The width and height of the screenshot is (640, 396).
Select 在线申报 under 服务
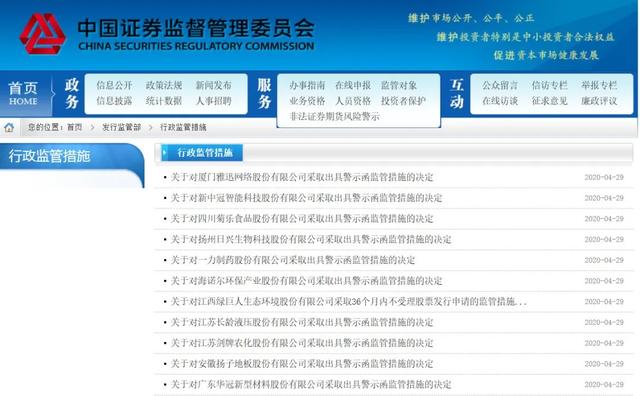353,85
